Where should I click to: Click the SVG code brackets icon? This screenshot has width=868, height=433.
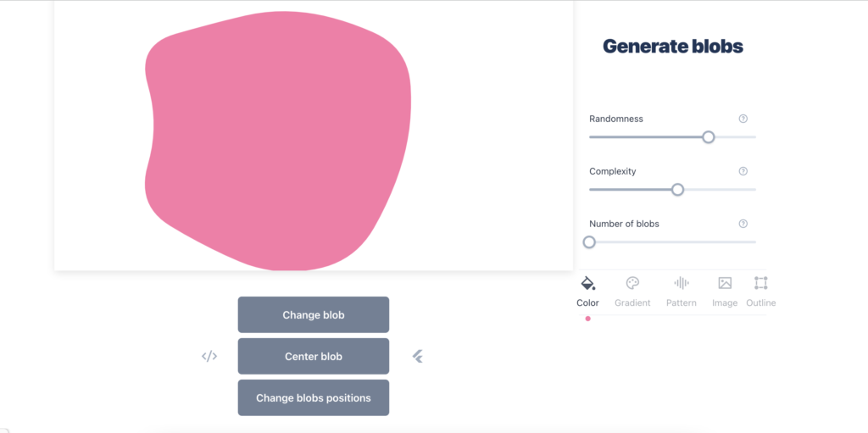209,356
